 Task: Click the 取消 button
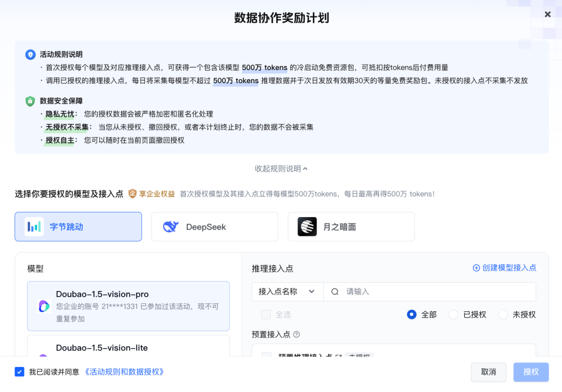pyautogui.click(x=489, y=372)
